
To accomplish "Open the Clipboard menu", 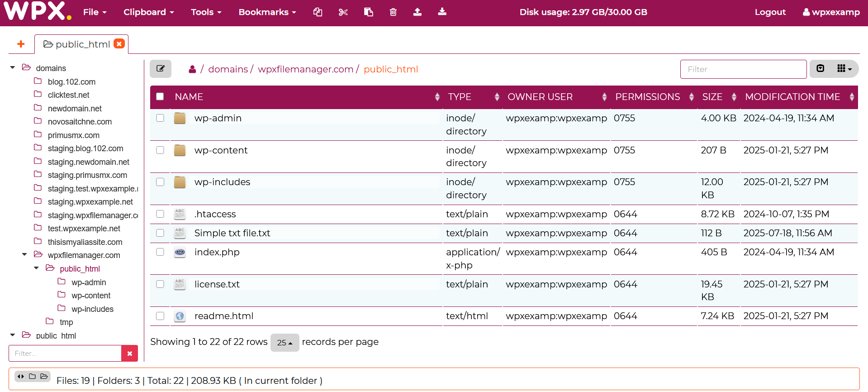I will (x=149, y=12).
